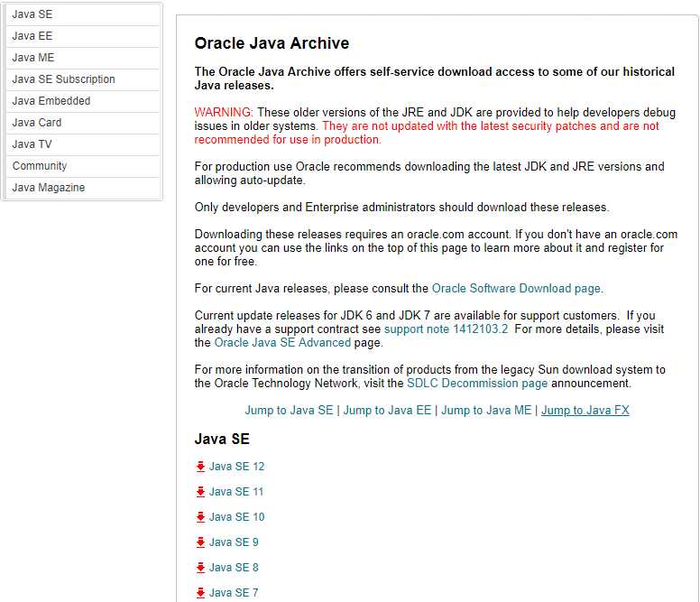Open Java EE in the sidebar menu

click(x=83, y=36)
